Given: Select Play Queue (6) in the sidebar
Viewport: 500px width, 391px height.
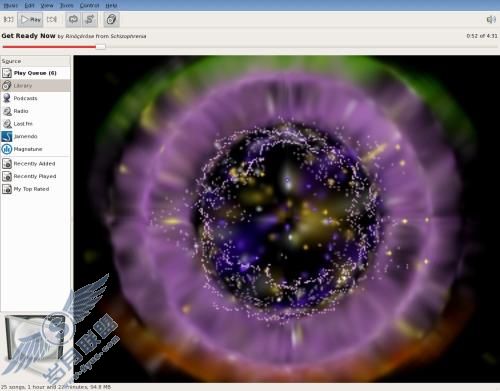Looking at the screenshot, I should click(36, 73).
